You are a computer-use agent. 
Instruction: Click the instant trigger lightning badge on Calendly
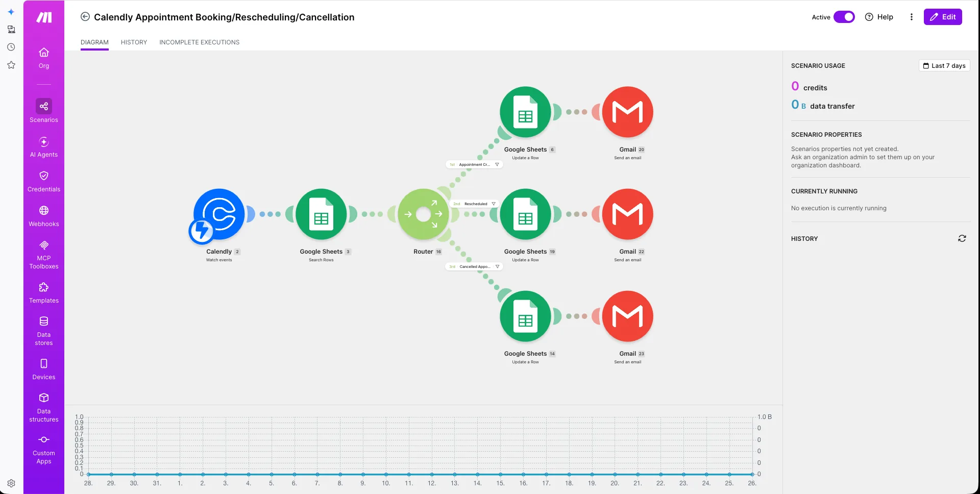202,231
